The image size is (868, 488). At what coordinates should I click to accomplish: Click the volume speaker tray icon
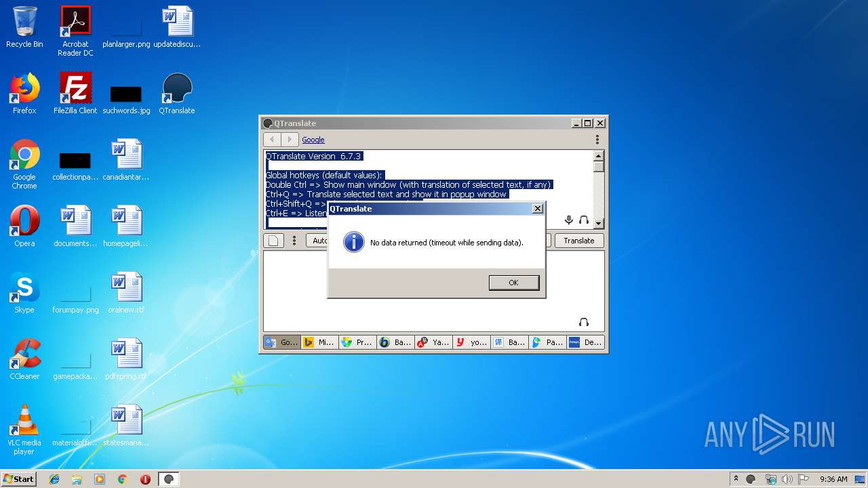[787, 479]
